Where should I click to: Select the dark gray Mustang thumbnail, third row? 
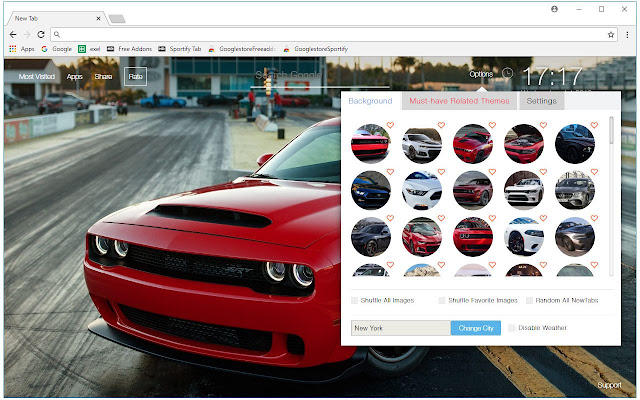pos(371,237)
